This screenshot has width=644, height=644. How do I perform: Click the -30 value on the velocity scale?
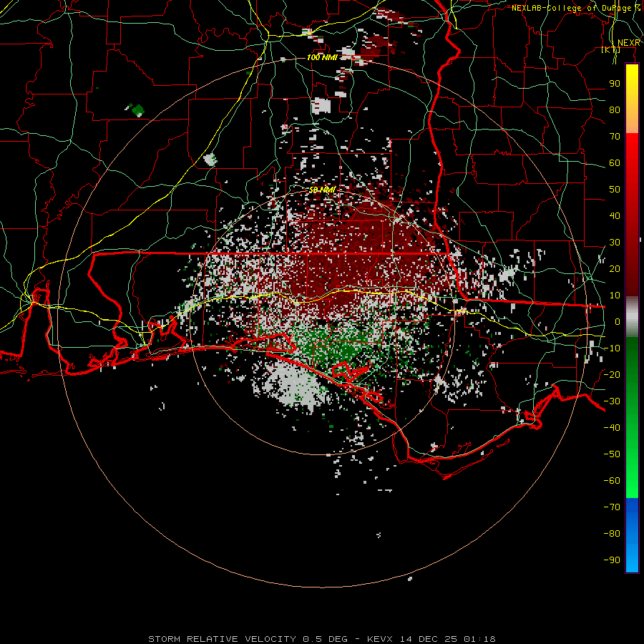click(612, 401)
